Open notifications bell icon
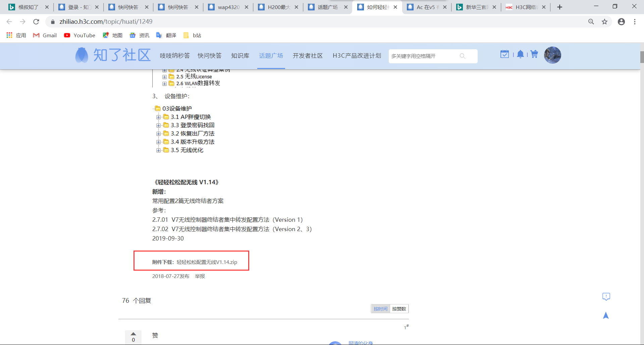The height and width of the screenshot is (345, 644). pos(520,54)
